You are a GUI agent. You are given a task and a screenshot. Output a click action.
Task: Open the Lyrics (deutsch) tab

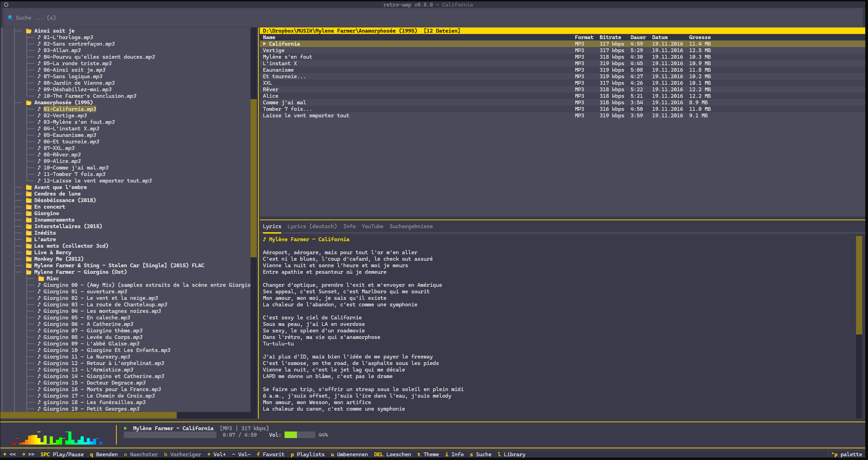coord(312,226)
